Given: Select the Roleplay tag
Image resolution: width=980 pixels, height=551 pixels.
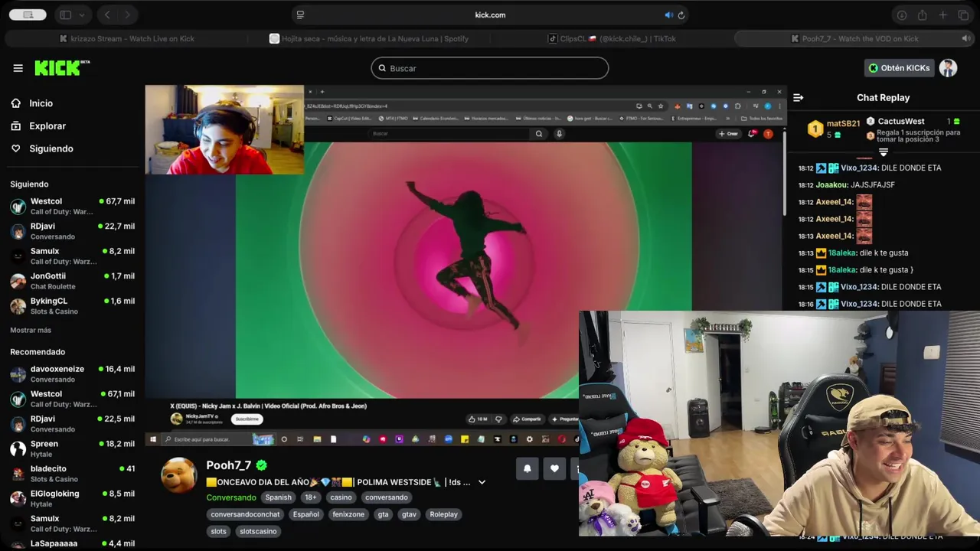Looking at the screenshot, I should point(443,514).
